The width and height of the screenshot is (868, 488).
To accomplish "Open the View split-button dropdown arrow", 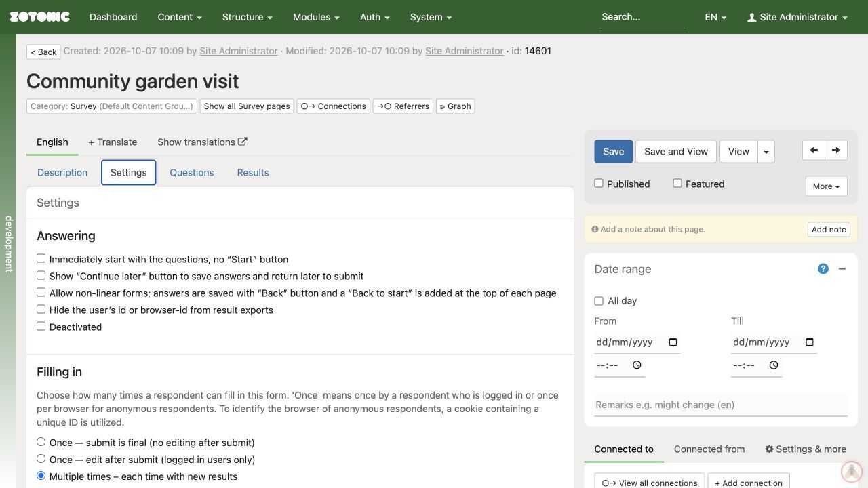I will 766,152.
